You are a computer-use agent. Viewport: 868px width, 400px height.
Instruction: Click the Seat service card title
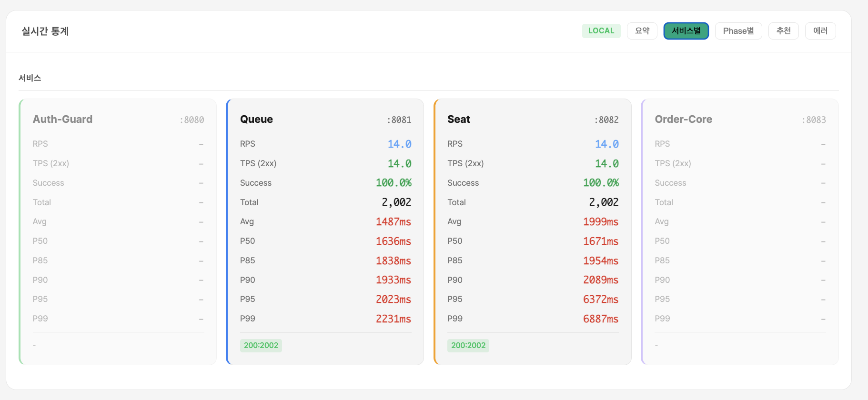458,120
